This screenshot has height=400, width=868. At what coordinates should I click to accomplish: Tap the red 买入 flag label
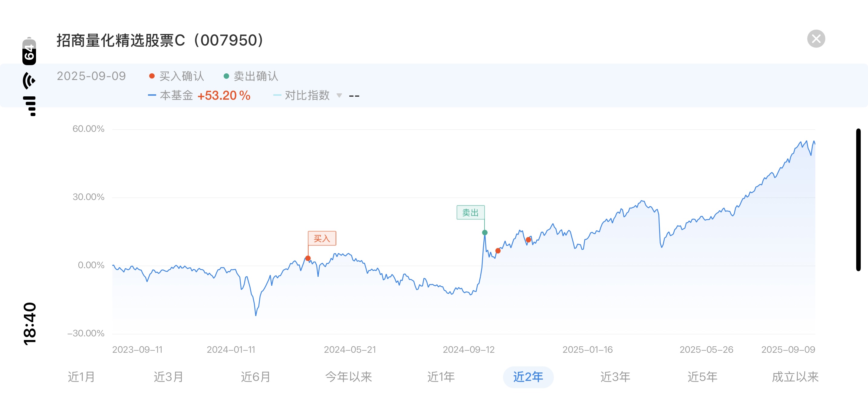coord(322,238)
